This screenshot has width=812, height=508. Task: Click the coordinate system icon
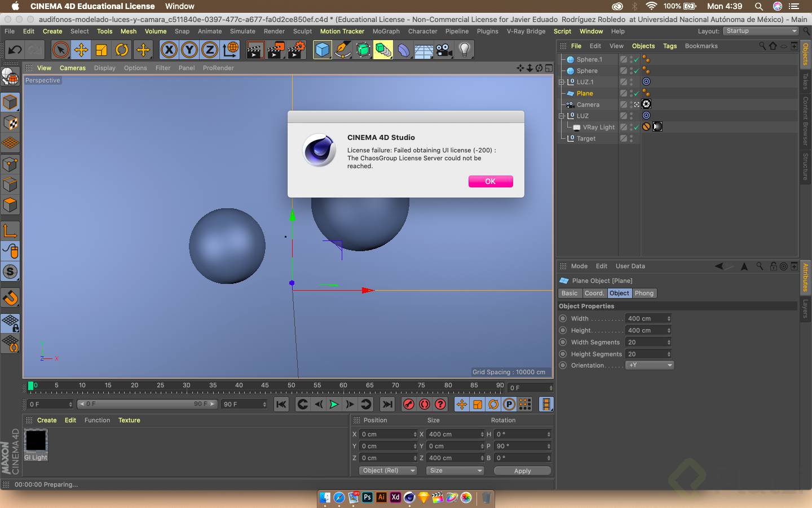tap(230, 50)
